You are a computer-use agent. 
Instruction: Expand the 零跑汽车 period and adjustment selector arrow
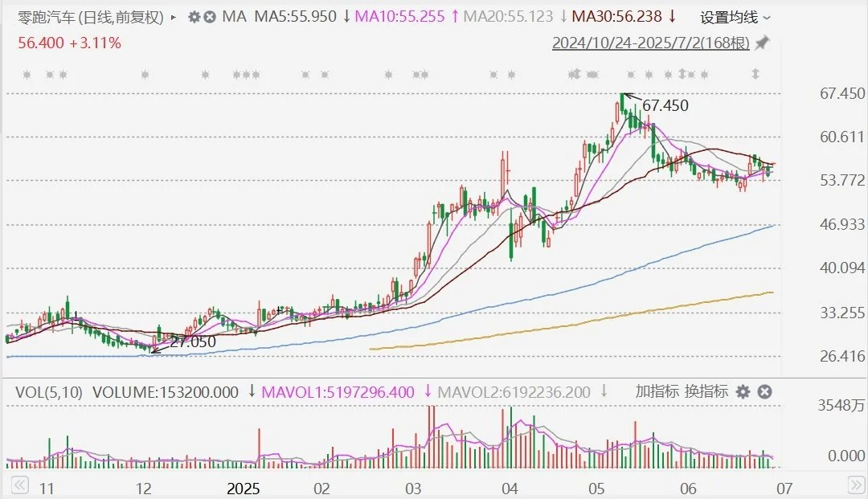(174, 17)
